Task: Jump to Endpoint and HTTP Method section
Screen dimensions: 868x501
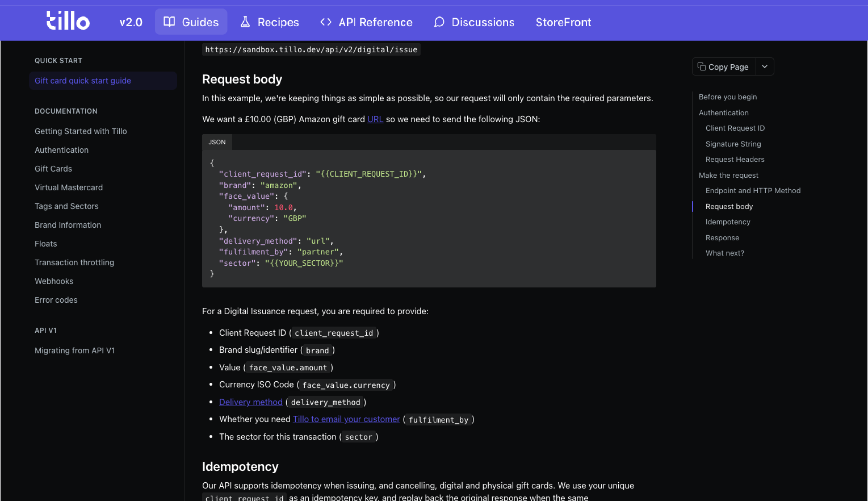Action: click(753, 191)
